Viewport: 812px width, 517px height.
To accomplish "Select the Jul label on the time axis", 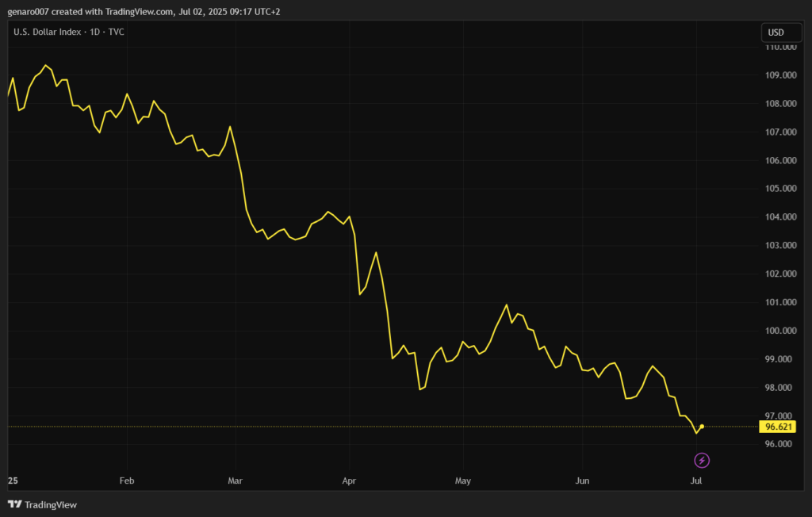I will [695, 481].
